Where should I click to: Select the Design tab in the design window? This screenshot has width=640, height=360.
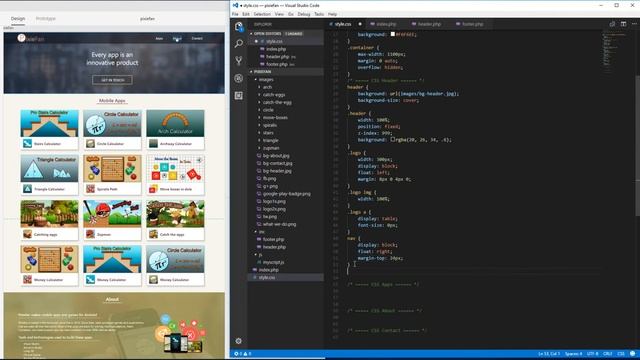click(x=18, y=19)
